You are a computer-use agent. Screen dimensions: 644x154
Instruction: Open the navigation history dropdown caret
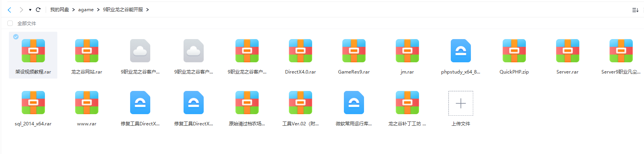click(30, 10)
